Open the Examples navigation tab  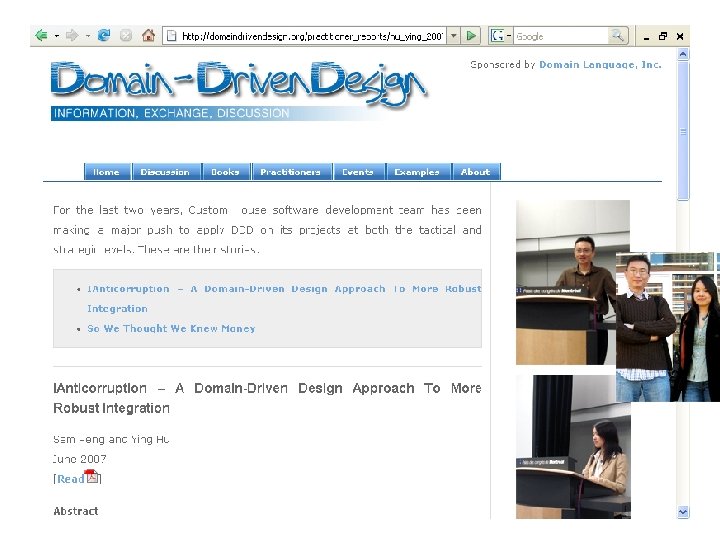[417, 172]
